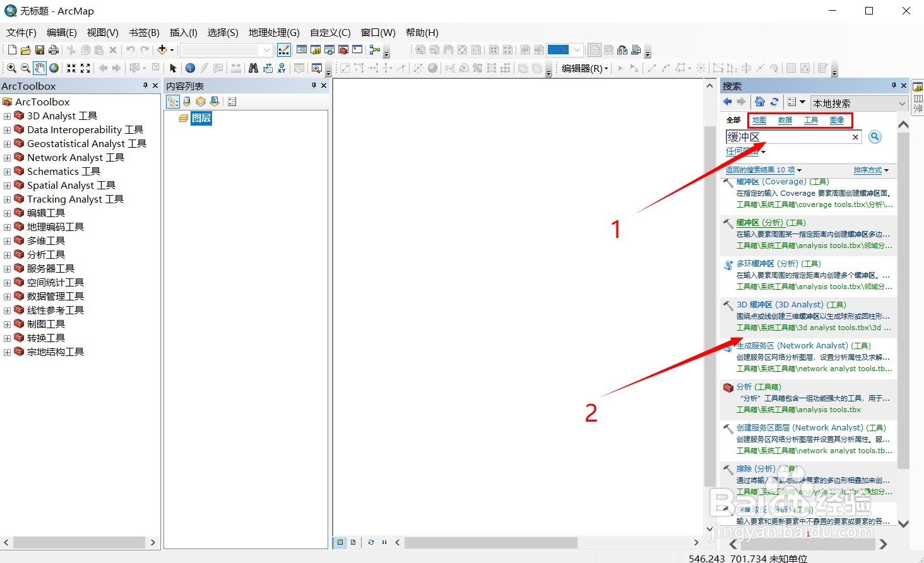Refresh the Search panel index
924x563 pixels.
coord(774,102)
